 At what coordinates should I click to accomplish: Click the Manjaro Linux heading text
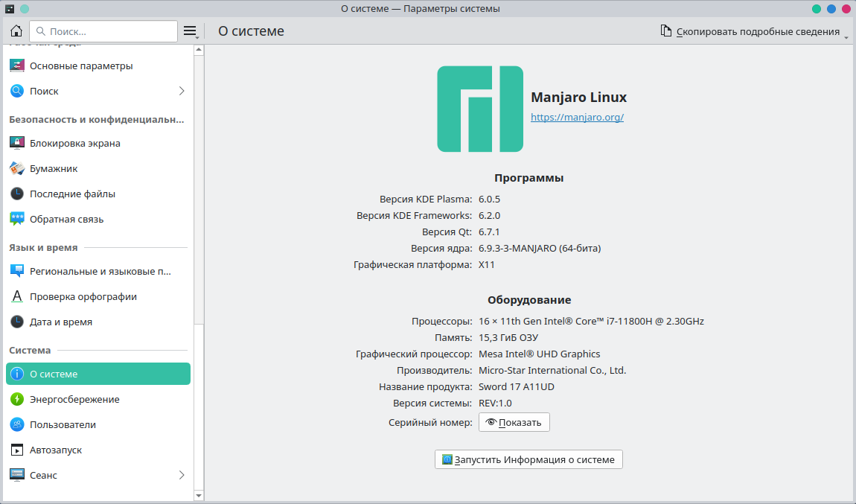[578, 98]
